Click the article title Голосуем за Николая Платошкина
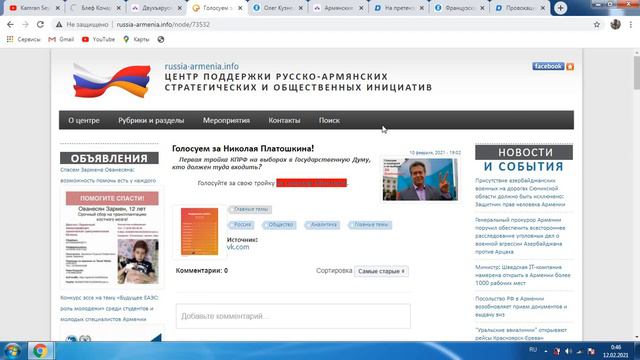The width and height of the screenshot is (640, 360). coord(243,149)
